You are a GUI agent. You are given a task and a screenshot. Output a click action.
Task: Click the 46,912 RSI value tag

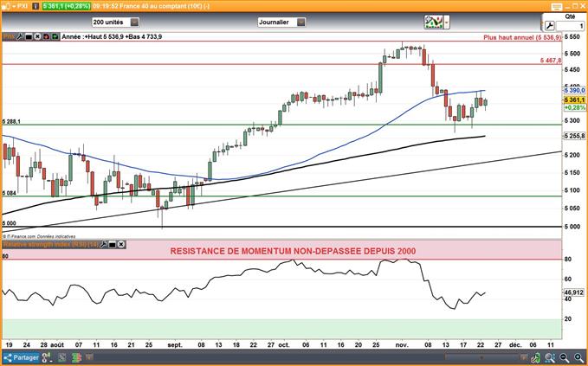click(574, 292)
